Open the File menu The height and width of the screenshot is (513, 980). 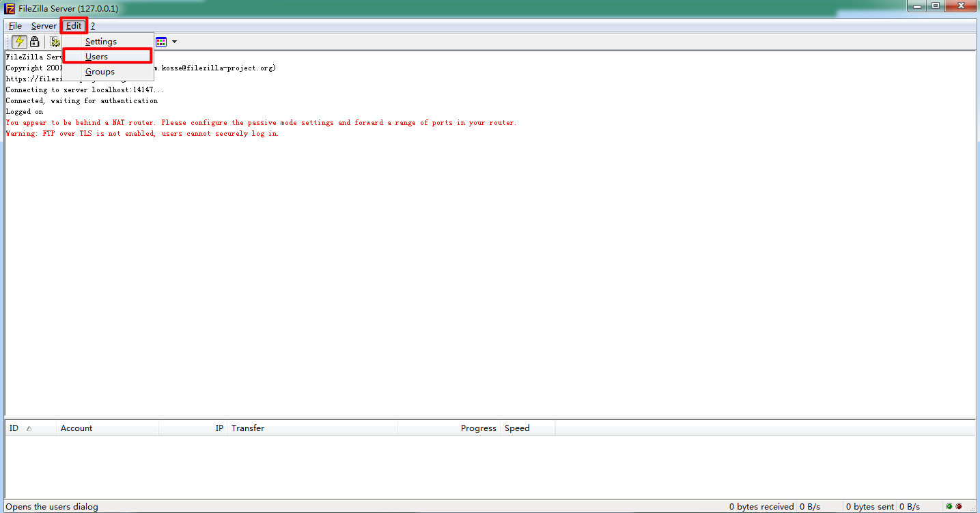[x=15, y=26]
